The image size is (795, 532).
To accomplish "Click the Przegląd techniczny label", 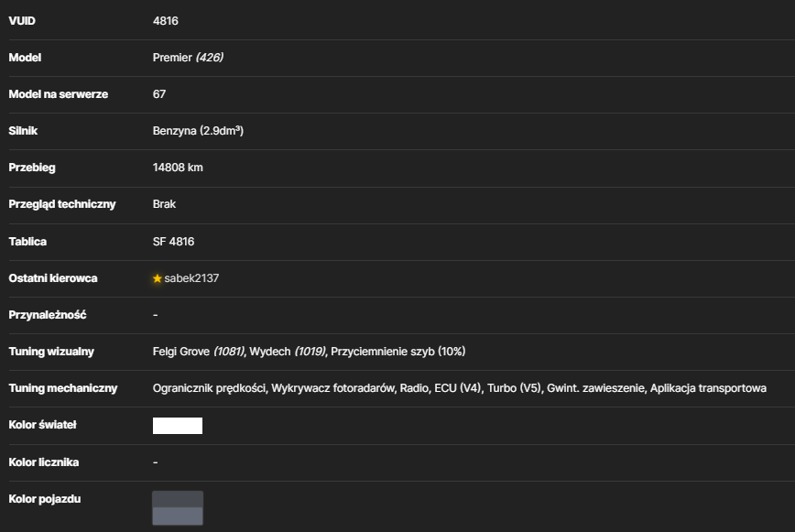I will [x=62, y=204].
